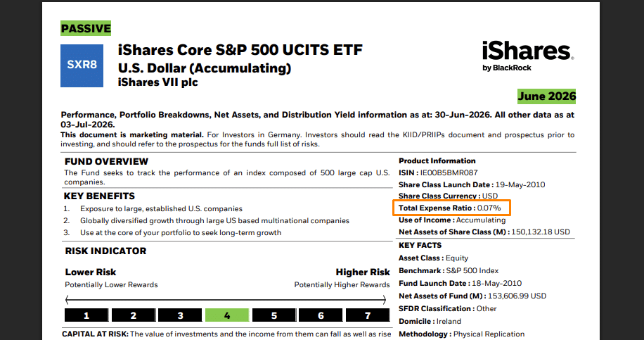644x340 pixels.
Task: Click the iShares by BlackRock logo
Action: pyautogui.click(x=528, y=56)
